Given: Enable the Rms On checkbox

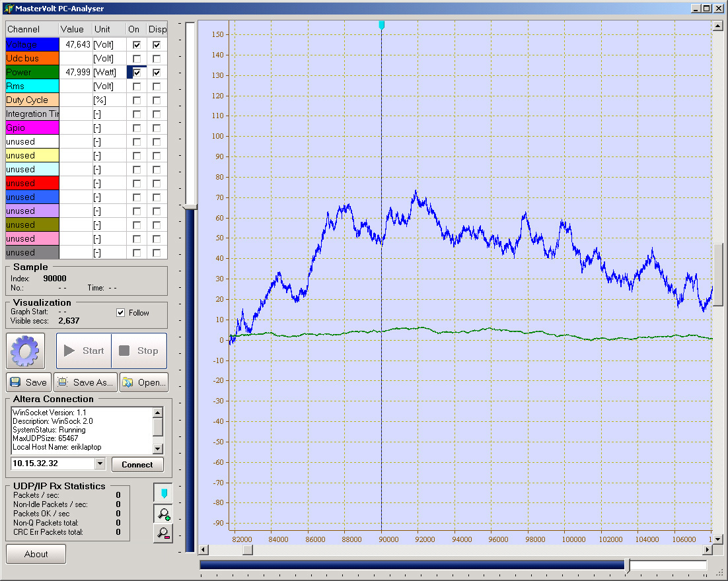Looking at the screenshot, I should pyautogui.click(x=137, y=86).
